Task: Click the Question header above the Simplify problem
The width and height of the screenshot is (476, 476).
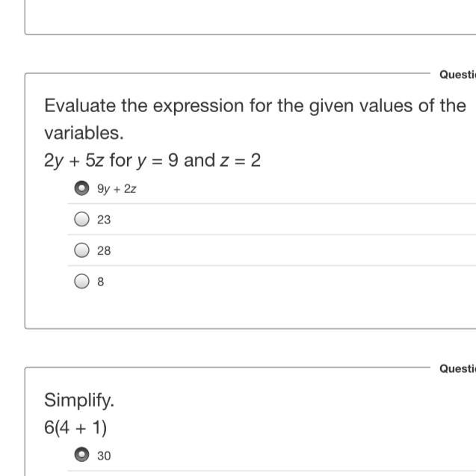Action: click(457, 368)
